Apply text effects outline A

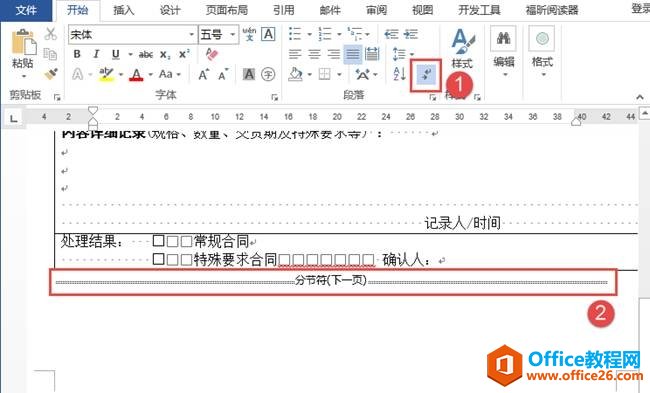pyautogui.click(x=78, y=74)
